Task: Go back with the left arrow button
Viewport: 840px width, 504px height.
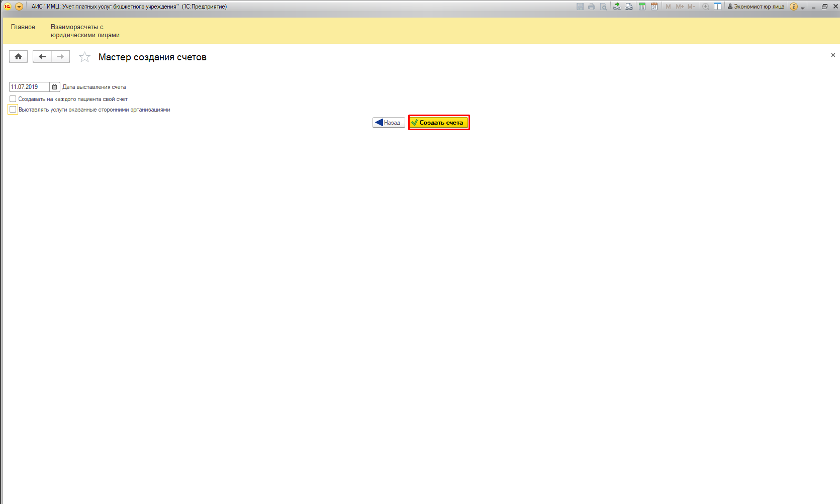Action: 42,57
